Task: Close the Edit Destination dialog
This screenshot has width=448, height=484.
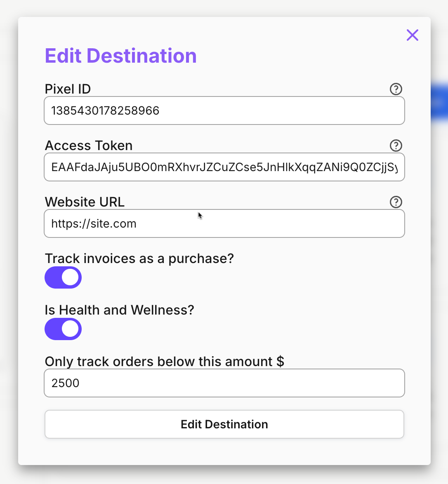Action: (x=412, y=35)
